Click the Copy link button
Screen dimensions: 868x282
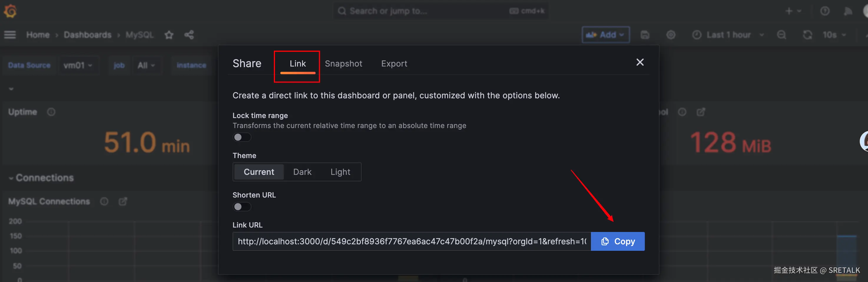click(x=618, y=241)
